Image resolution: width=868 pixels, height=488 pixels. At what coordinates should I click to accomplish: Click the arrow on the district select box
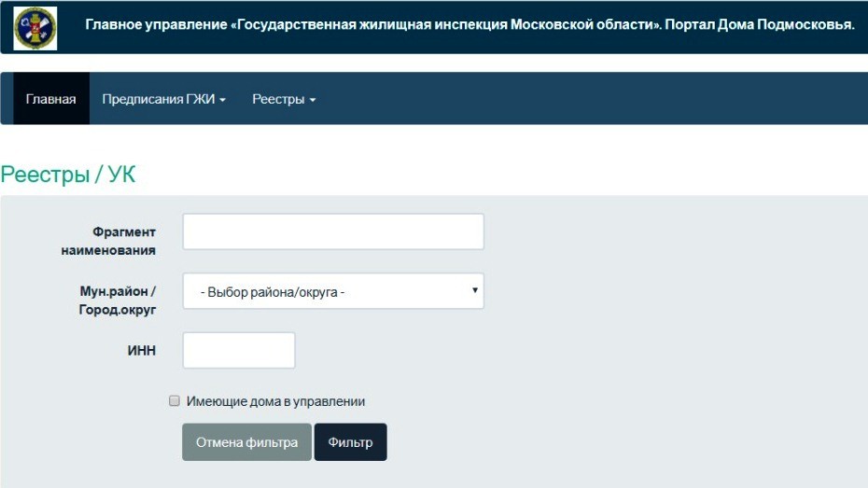pos(474,290)
